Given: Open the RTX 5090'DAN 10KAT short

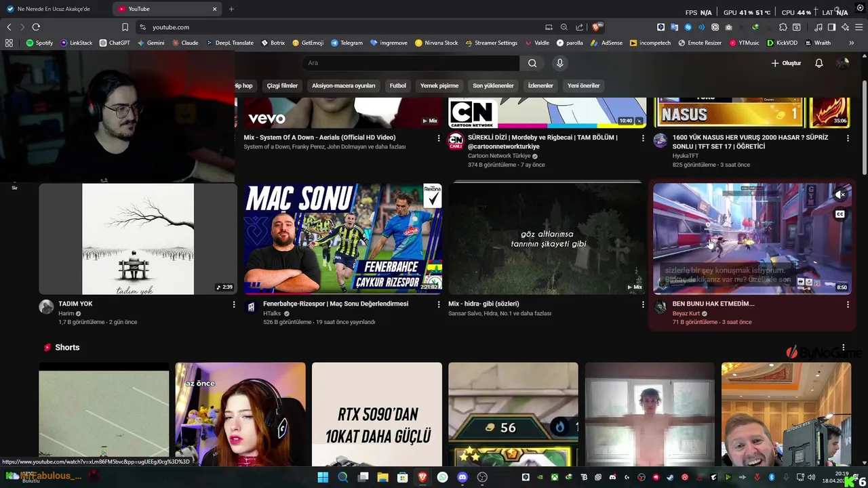Looking at the screenshot, I should tap(376, 415).
